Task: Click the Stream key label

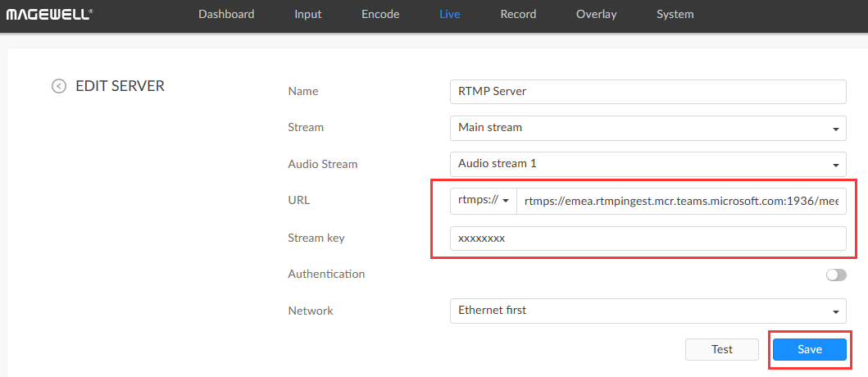Action: [x=316, y=238]
